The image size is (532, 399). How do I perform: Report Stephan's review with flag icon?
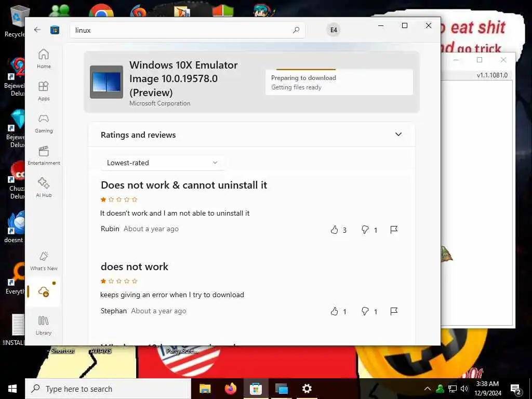point(394,312)
